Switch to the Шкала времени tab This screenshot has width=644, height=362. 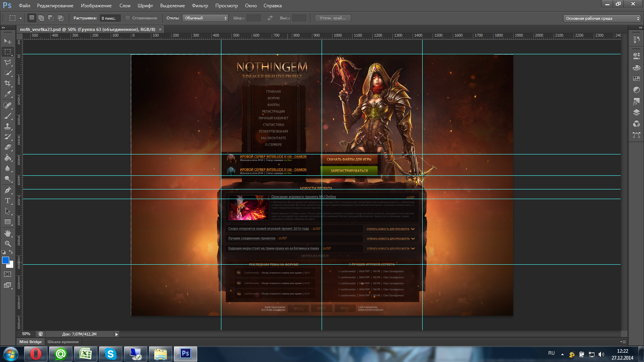pyautogui.click(x=63, y=342)
